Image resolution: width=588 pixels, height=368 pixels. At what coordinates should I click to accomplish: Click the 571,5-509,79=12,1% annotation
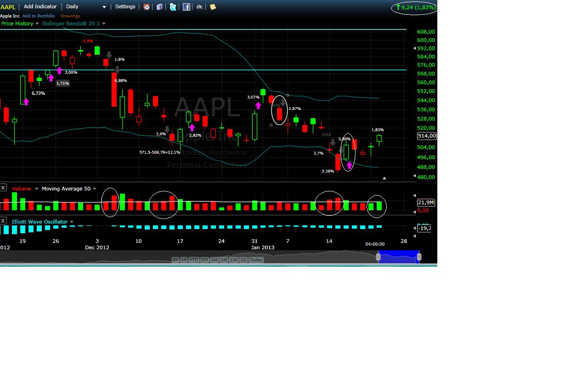pos(160,152)
